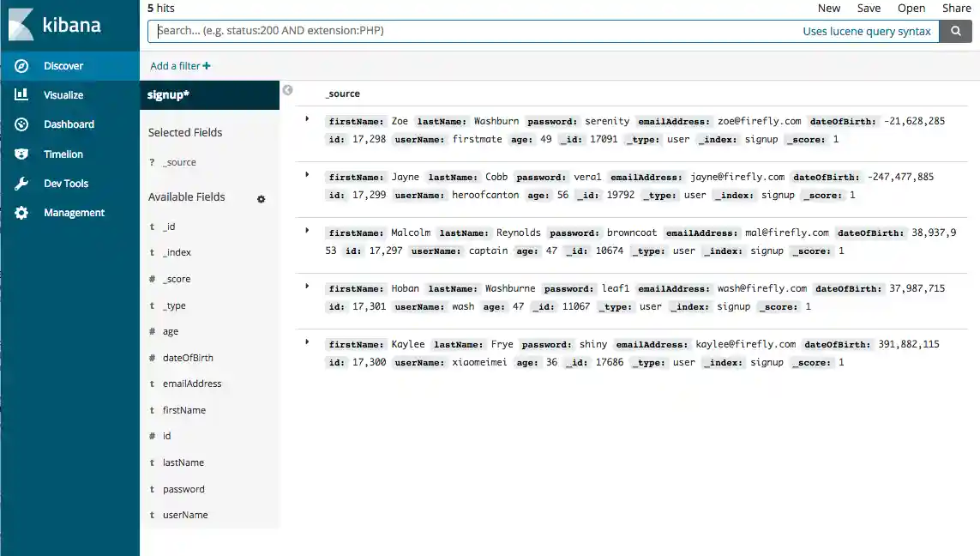Expand the Kaylee Frye document row

coord(307,342)
